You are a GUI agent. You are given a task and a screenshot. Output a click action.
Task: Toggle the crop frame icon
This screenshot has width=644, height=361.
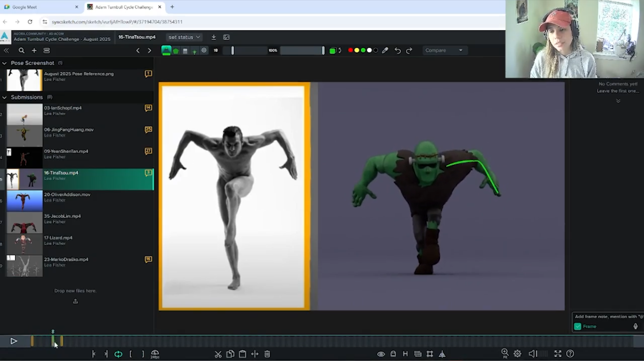(430, 354)
